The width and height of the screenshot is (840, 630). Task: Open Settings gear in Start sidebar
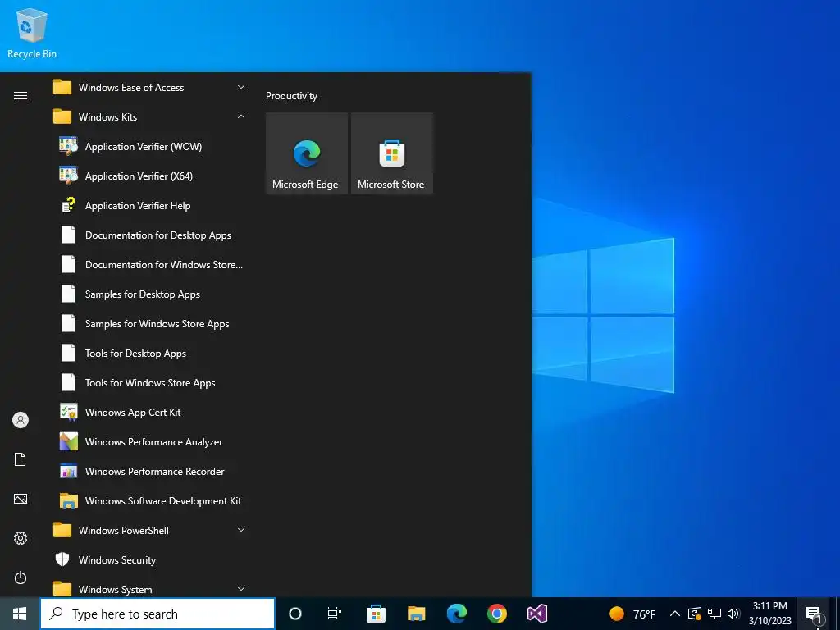(x=21, y=538)
